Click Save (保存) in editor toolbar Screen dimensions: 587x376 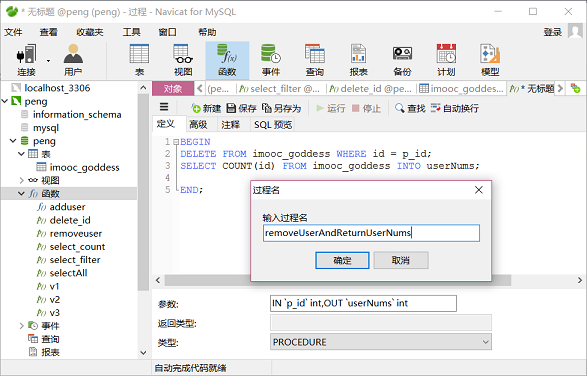pyautogui.click(x=241, y=108)
